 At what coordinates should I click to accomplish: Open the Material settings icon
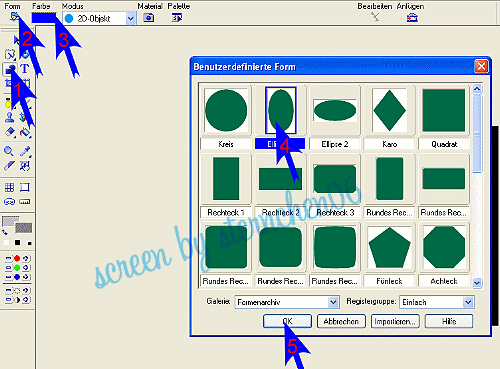(149, 18)
